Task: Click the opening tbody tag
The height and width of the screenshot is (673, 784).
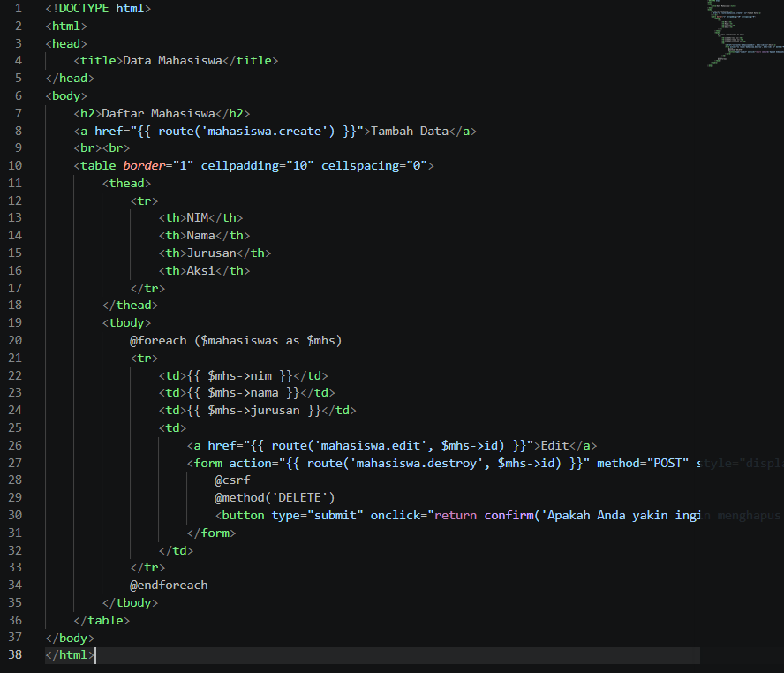Action: click(x=126, y=323)
